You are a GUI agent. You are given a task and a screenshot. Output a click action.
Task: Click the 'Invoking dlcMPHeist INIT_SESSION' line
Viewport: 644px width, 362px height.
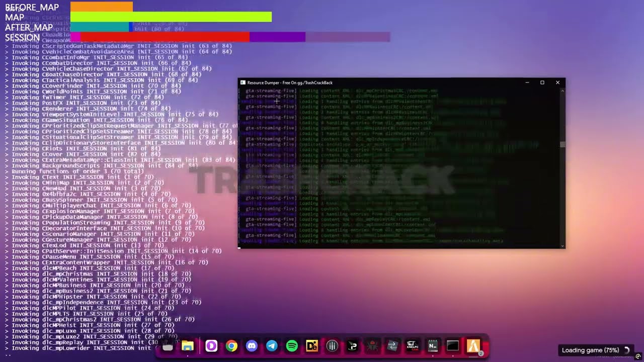[x=89, y=325]
